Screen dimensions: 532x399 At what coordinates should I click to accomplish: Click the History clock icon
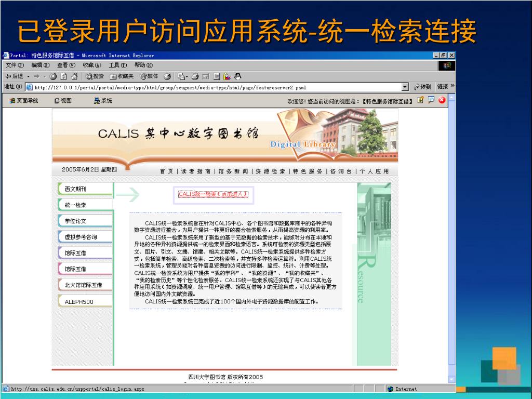(x=167, y=76)
